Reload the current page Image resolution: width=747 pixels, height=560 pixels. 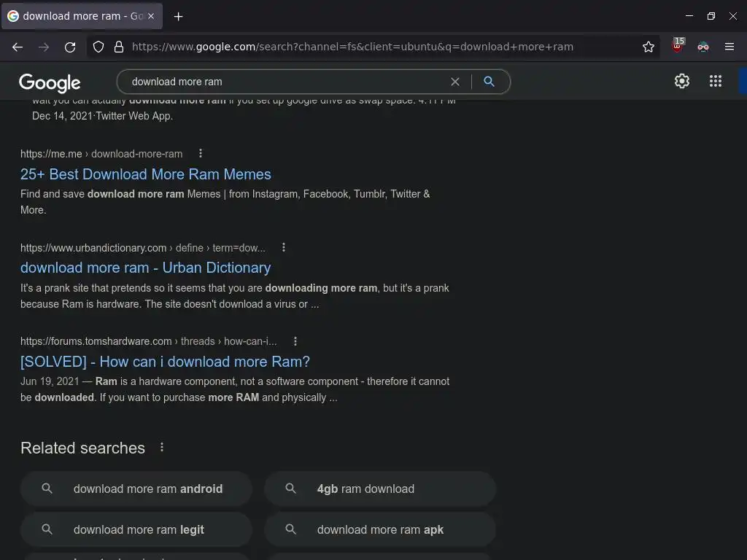70,47
